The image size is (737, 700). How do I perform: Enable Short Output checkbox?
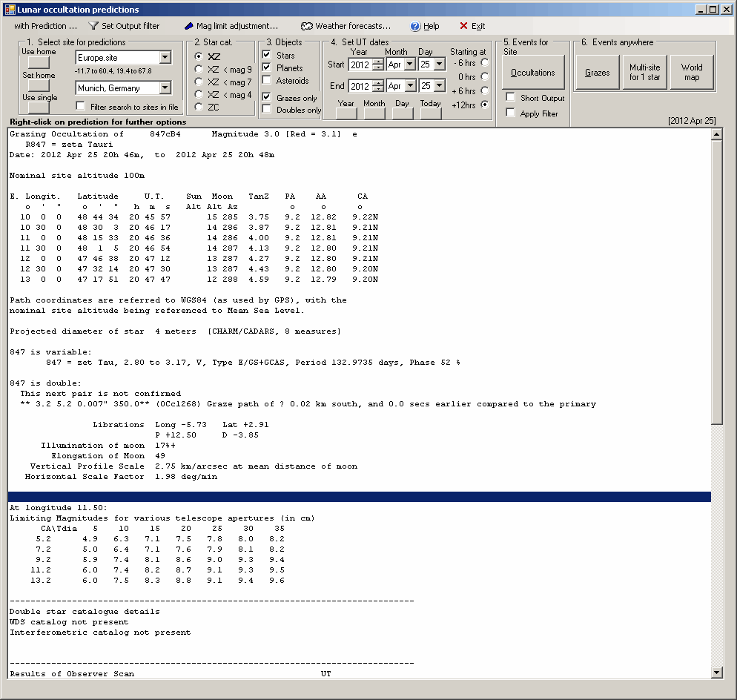coord(511,98)
